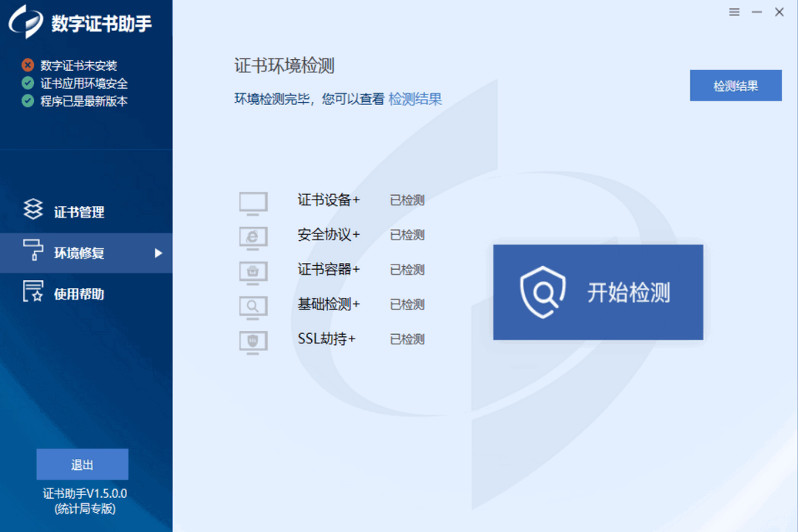The width and height of the screenshot is (798, 532).
Task: Open the hamburger menu in title bar
Action: [x=734, y=12]
